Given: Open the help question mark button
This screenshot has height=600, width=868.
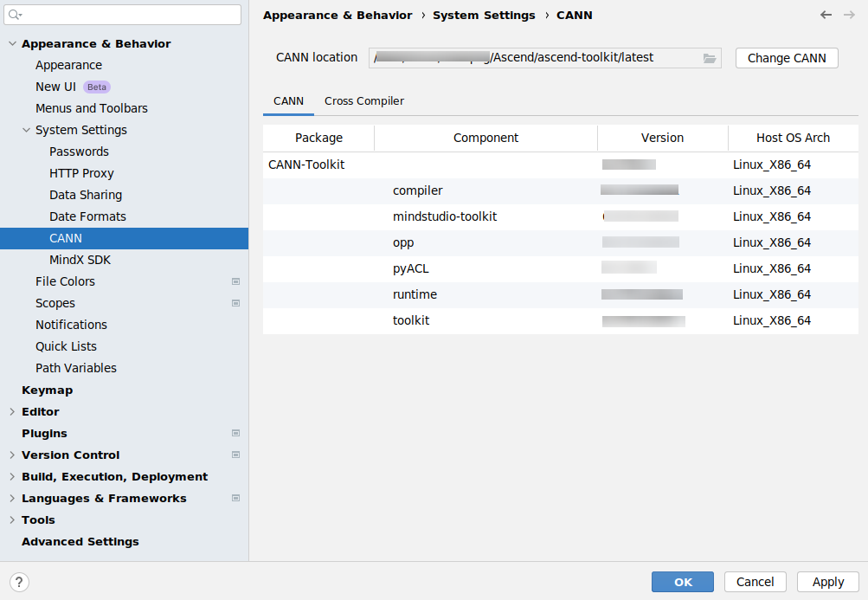Looking at the screenshot, I should point(19,583).
